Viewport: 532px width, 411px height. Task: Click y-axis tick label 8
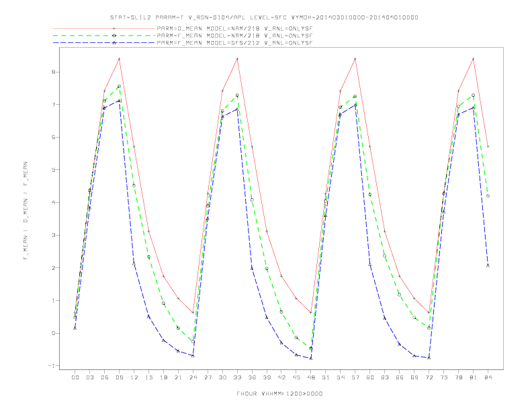point(54,72)
